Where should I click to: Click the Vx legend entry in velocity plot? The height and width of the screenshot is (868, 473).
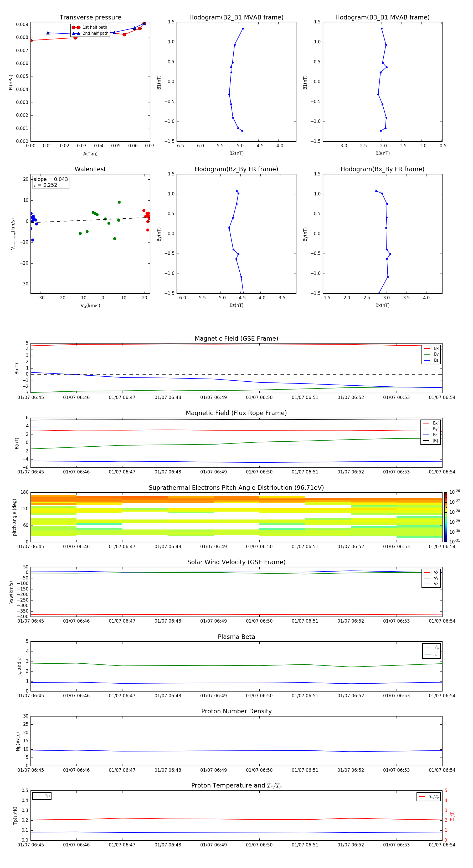[431, 572]
